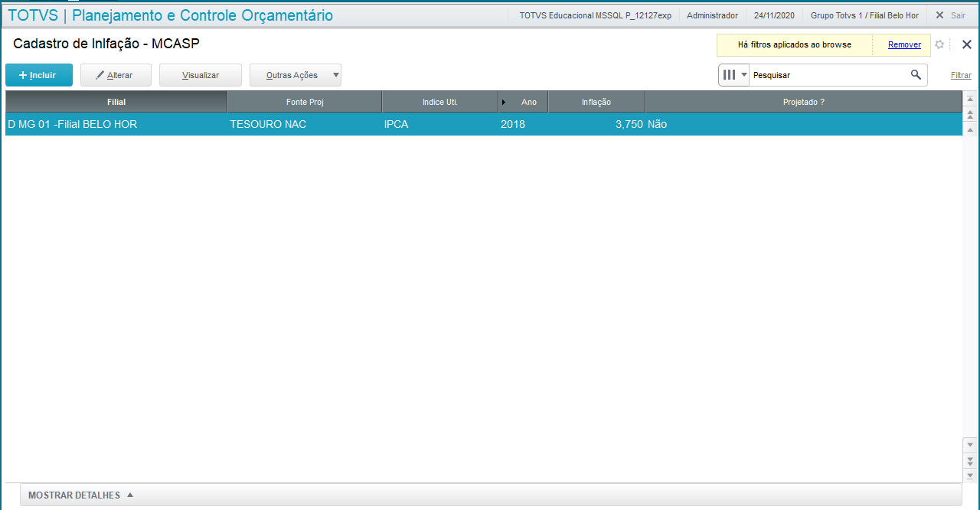Jump to bottom of grid scrollbar arrow
The height and width of the screenshot is (510, 980).
(x=970, y=476)
